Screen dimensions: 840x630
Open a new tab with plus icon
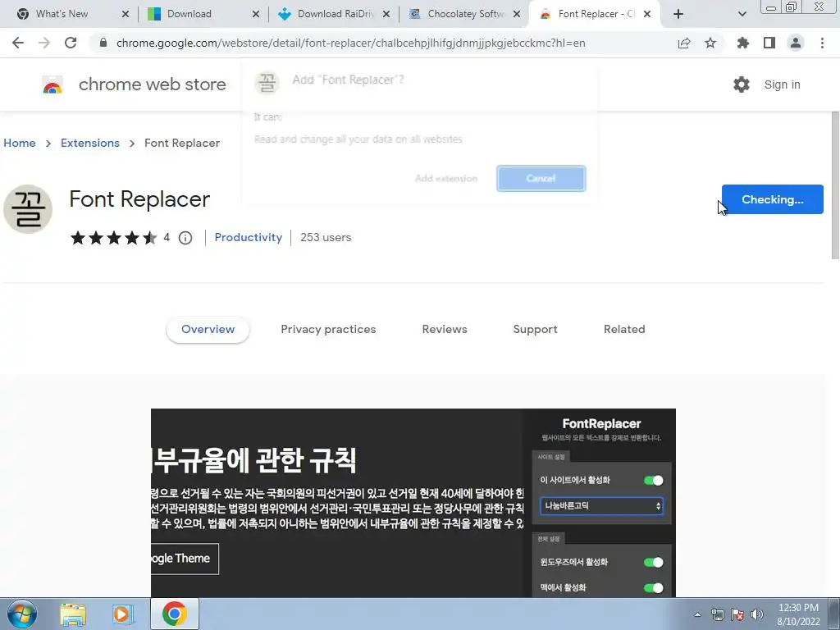pos(678,14)
